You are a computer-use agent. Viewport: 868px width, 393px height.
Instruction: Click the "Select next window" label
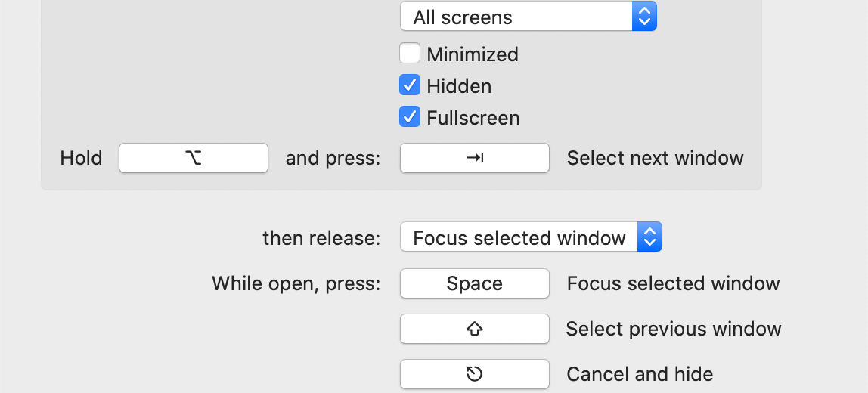(655, 158)
